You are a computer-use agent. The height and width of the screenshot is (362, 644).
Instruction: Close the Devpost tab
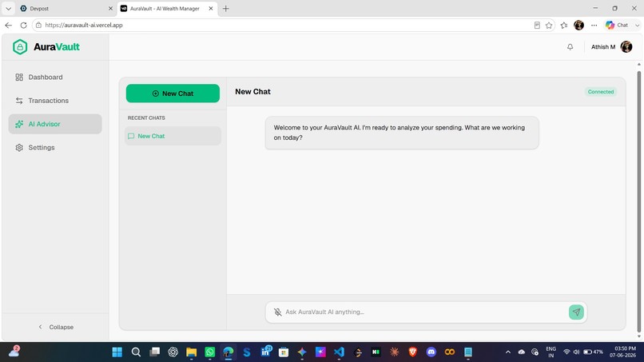[x=110, y=8]
